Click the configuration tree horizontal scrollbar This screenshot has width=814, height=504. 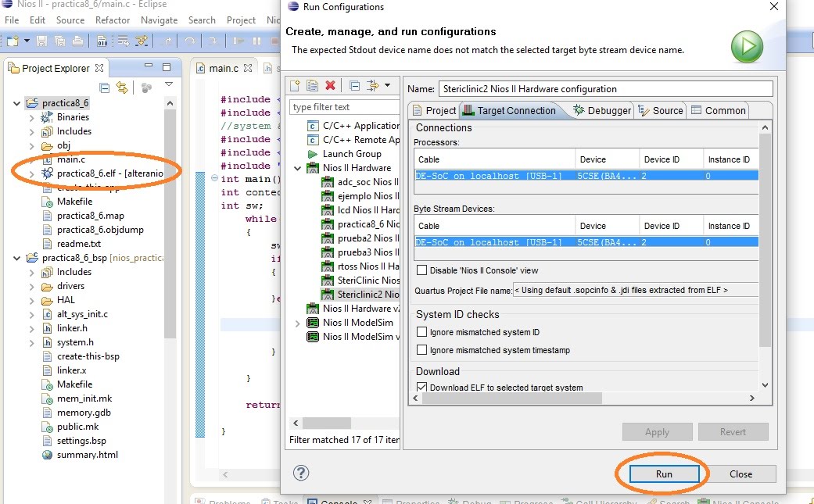tap(327, 423)
